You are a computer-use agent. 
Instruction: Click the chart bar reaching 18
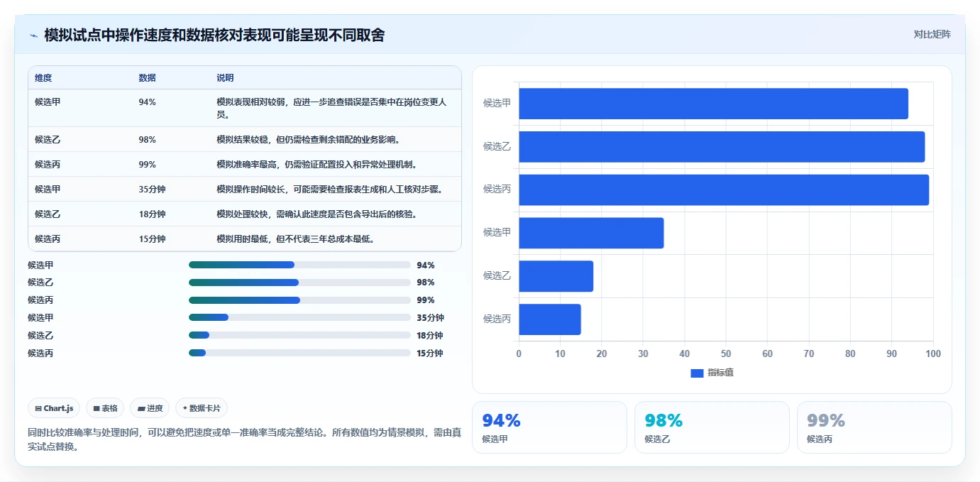[x=556, y=276]
